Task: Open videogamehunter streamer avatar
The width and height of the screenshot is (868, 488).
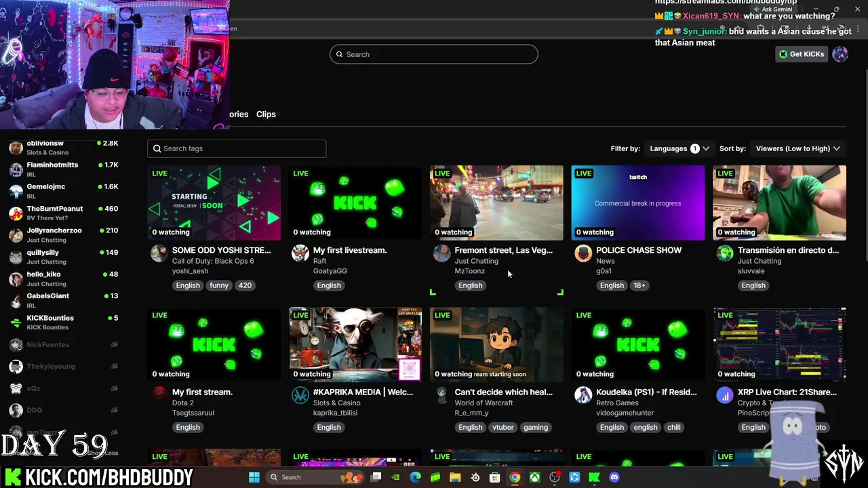Action: tap(583, 395)
